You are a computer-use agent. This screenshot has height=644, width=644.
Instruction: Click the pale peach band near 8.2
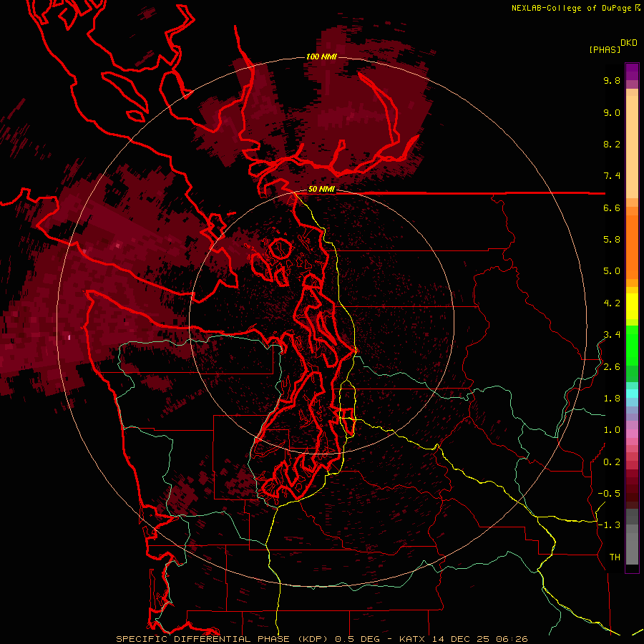pos(632,147)
